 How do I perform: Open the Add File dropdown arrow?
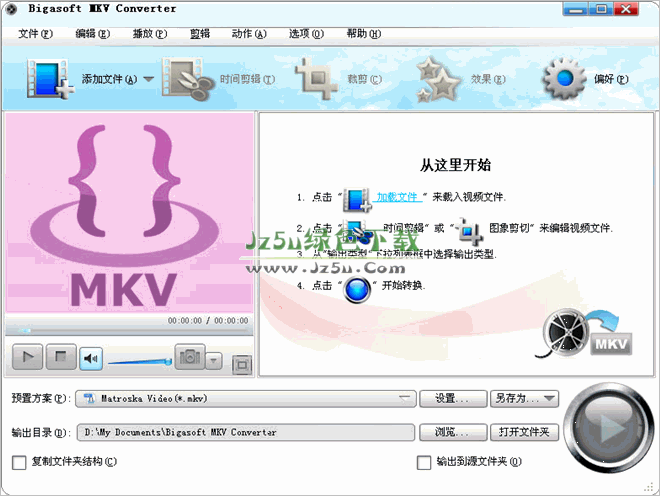pyautogui.click(x=149, y=79)
